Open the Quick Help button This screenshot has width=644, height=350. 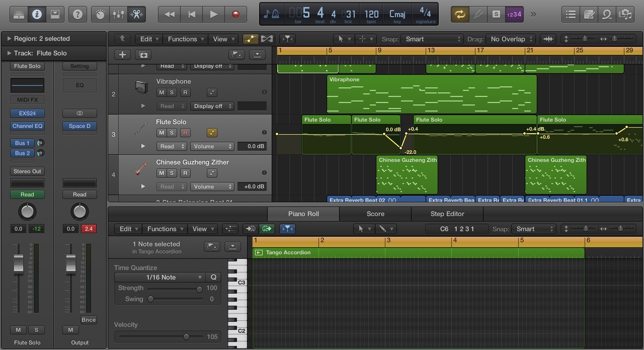click(78, 14)
